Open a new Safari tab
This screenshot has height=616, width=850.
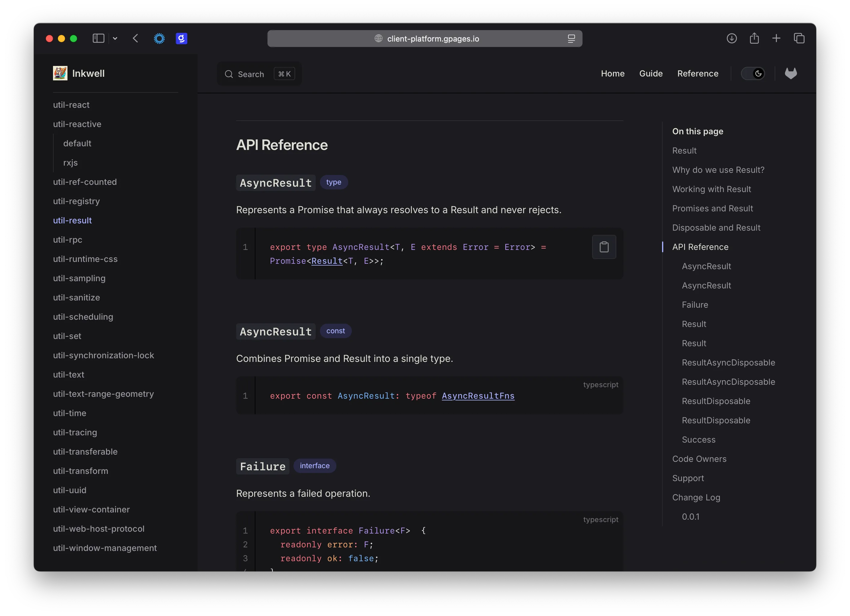pyautogui.click(x=776, y=38)
